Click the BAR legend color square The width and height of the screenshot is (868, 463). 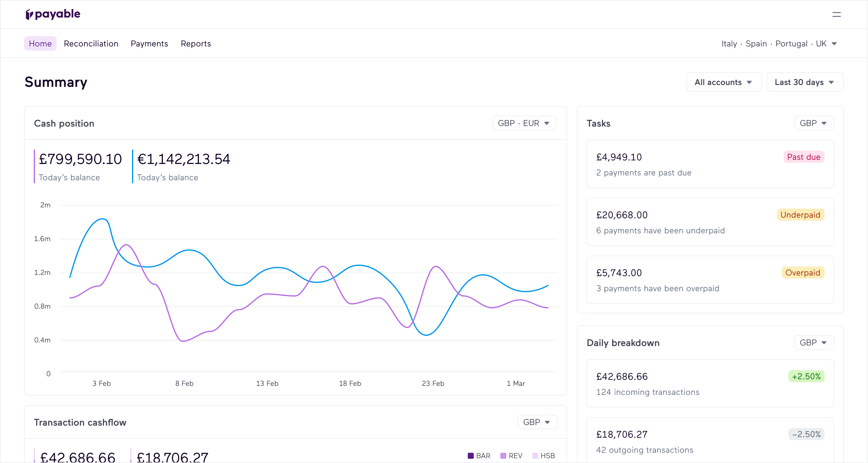coord(471,455)
